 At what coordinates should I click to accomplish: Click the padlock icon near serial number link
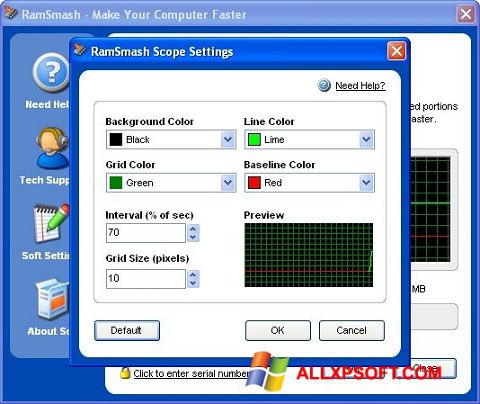(125, 373)
